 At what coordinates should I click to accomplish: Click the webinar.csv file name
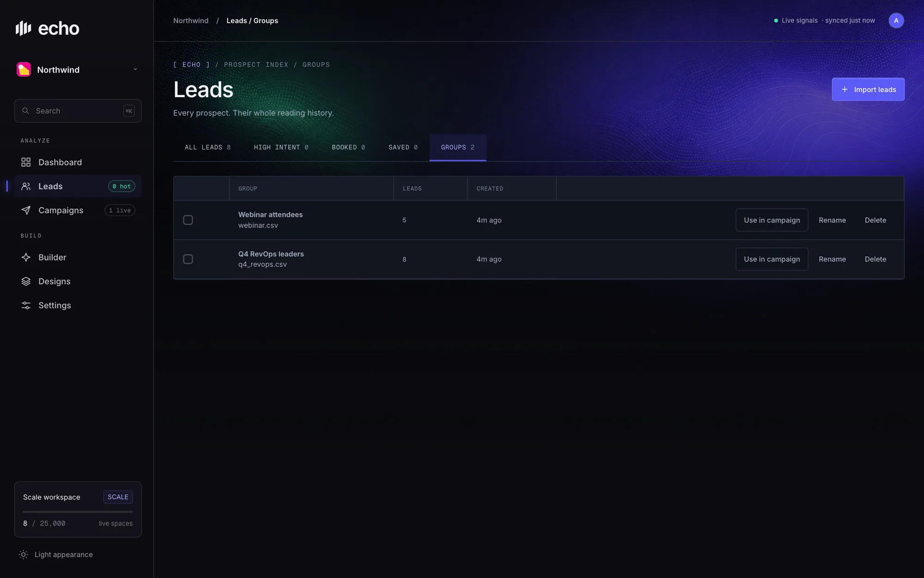tap(258, 225)
